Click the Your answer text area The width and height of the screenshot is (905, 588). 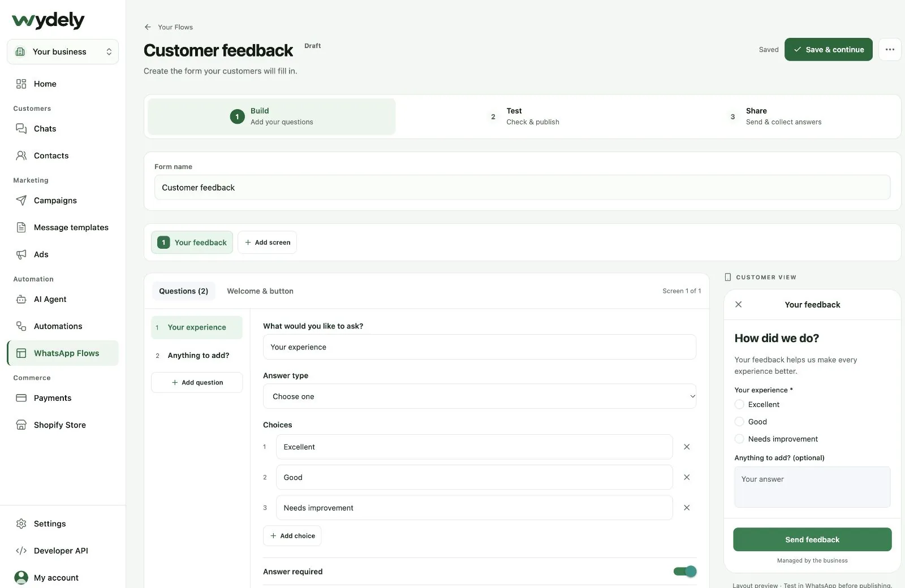[x=812, y=487]
